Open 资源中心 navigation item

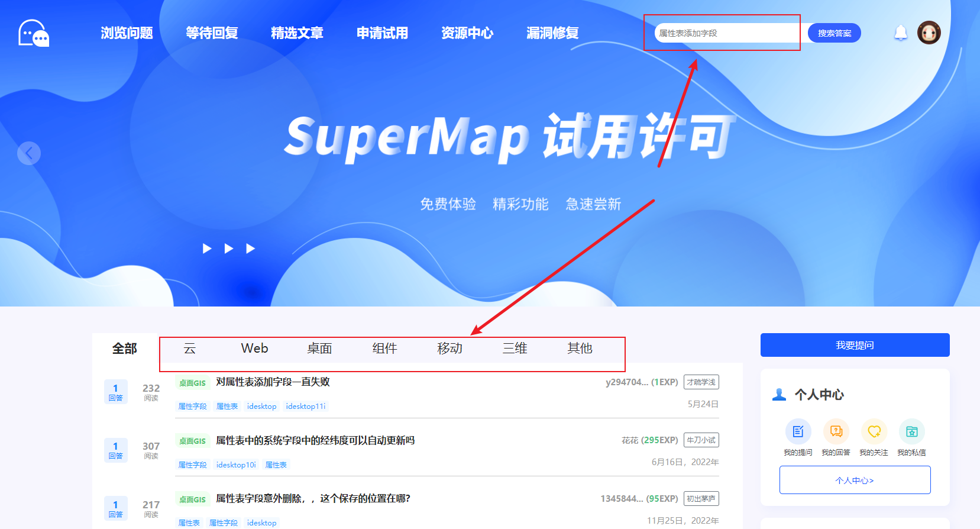coord(467,33)
